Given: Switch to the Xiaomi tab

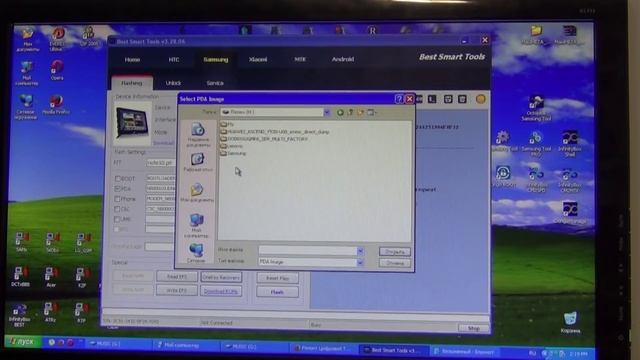Looking at the screenshot, I should 258,60.
